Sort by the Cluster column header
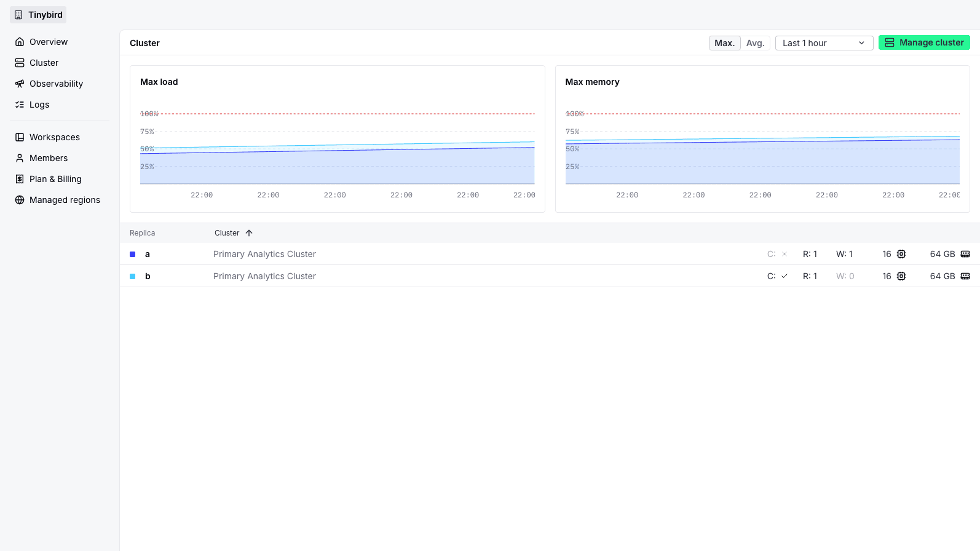Image resolution: width=980 pixels, height=551 pixels. click(227, 233)
